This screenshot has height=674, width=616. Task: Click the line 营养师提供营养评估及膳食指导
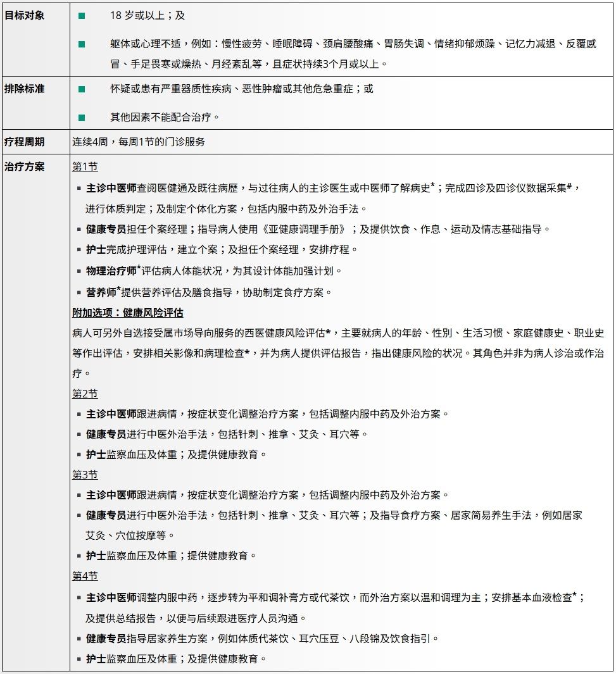[209, 292]
